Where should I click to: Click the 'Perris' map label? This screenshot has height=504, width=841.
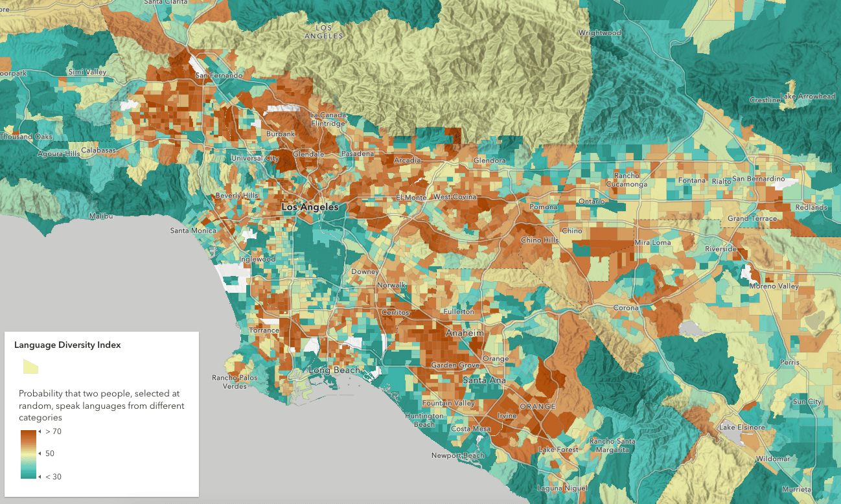790,363
